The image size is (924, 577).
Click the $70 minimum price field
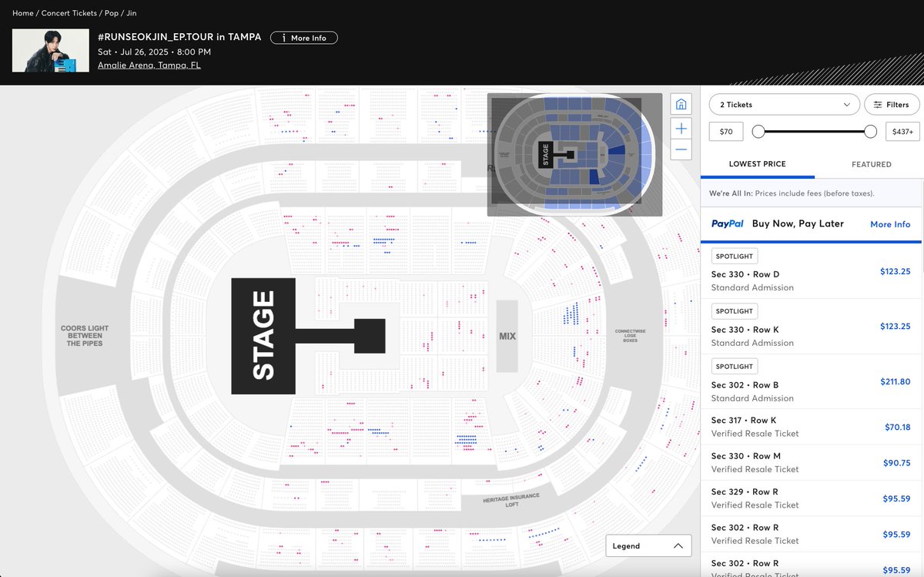[x=726, y=132]
